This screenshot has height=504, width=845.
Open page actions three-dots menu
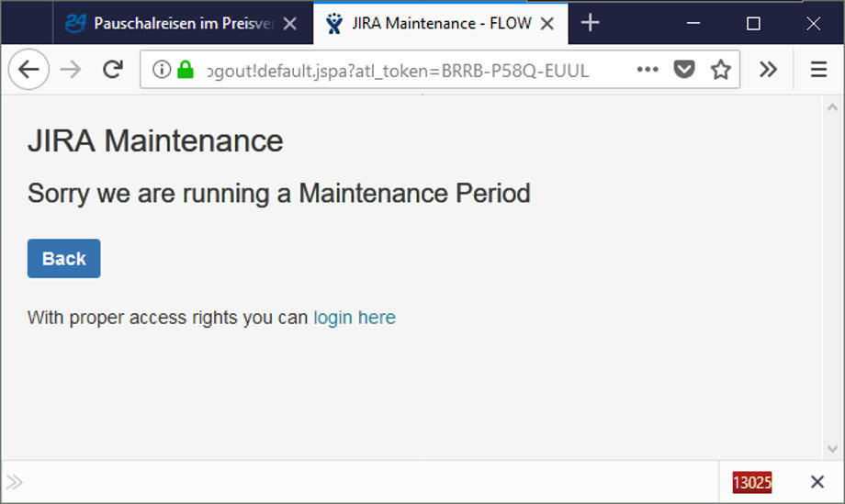click(x=648, y=70)
